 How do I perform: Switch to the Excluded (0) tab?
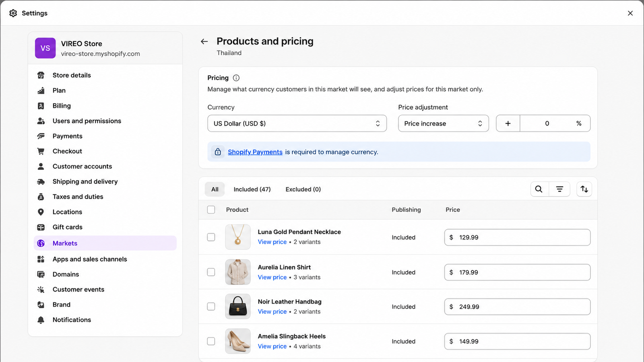(303, 189)
